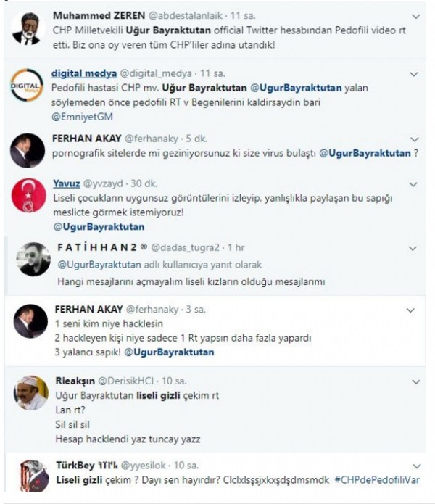Click TürkBey's profile avatar
This screenshot has height=504, width=435.
click(x=32, y=475)
